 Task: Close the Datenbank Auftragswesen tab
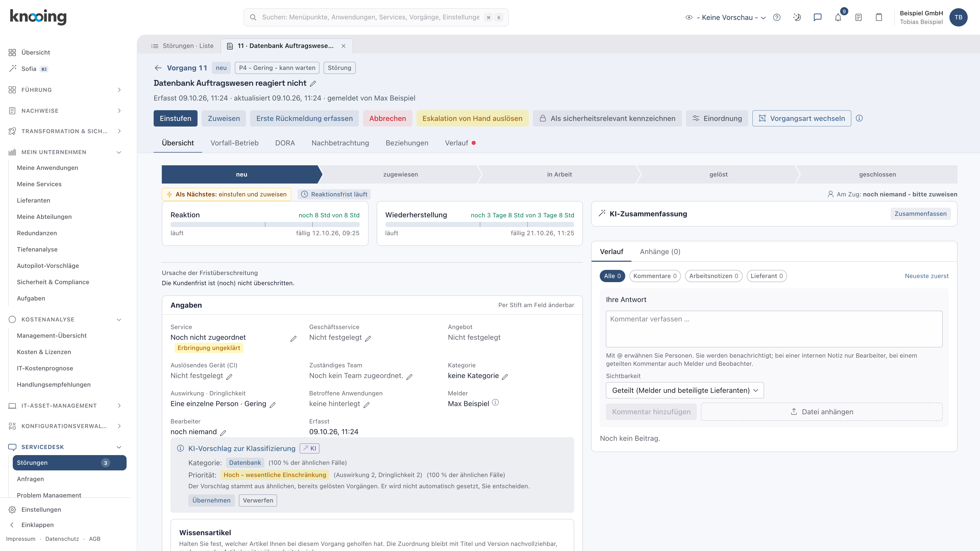[344, 46]
